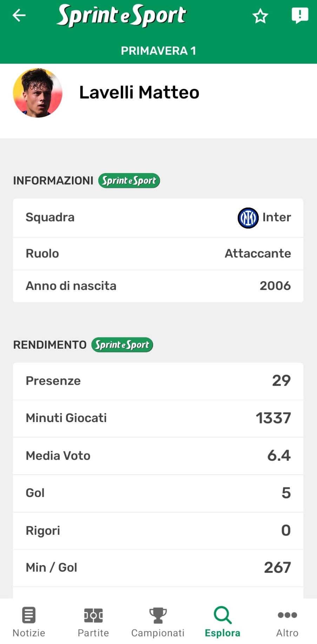Open the Campionati trophy icon
This screenshot has width=317, height=644.
(158, 615)
